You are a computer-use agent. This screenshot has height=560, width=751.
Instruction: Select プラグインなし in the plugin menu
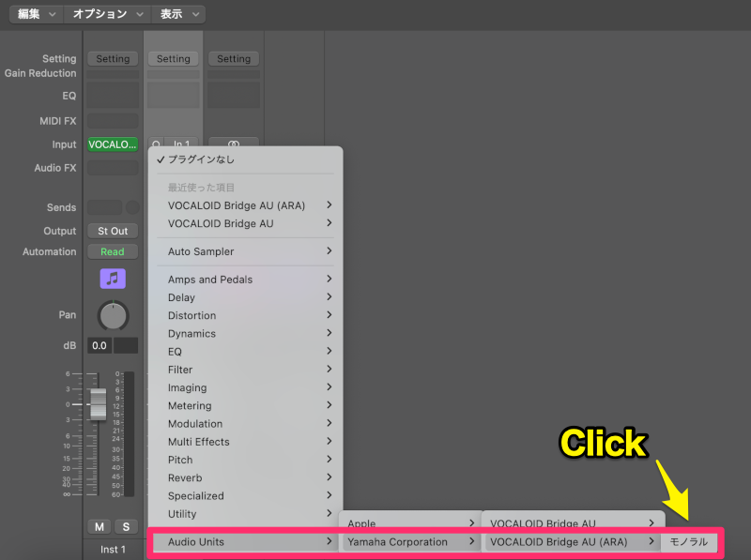click(245, 159)
